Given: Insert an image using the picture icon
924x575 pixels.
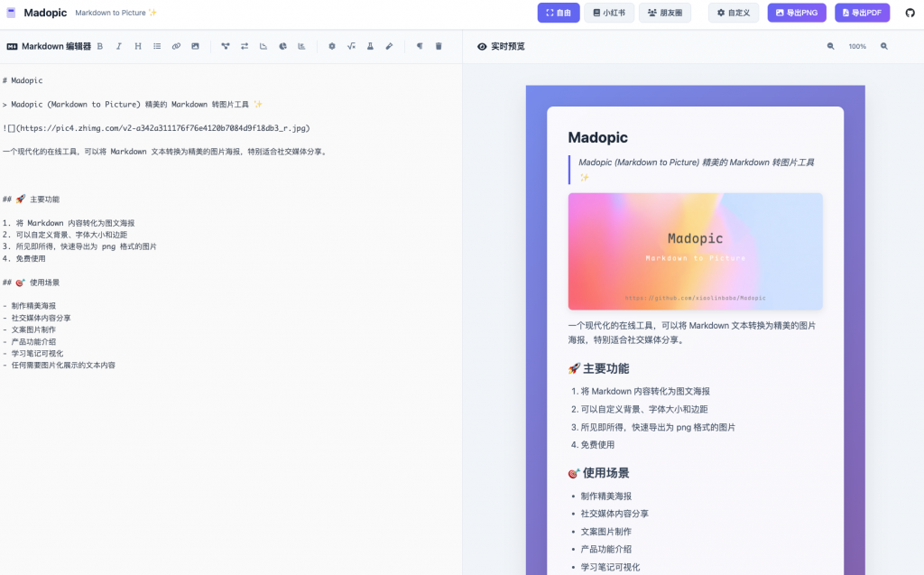Looking at the screenshot, I should [195, 46].
